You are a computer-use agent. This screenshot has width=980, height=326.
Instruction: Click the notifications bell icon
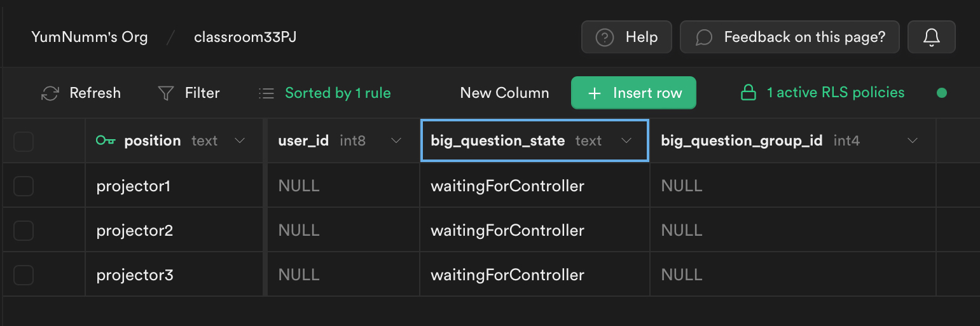tap(931, 37)
